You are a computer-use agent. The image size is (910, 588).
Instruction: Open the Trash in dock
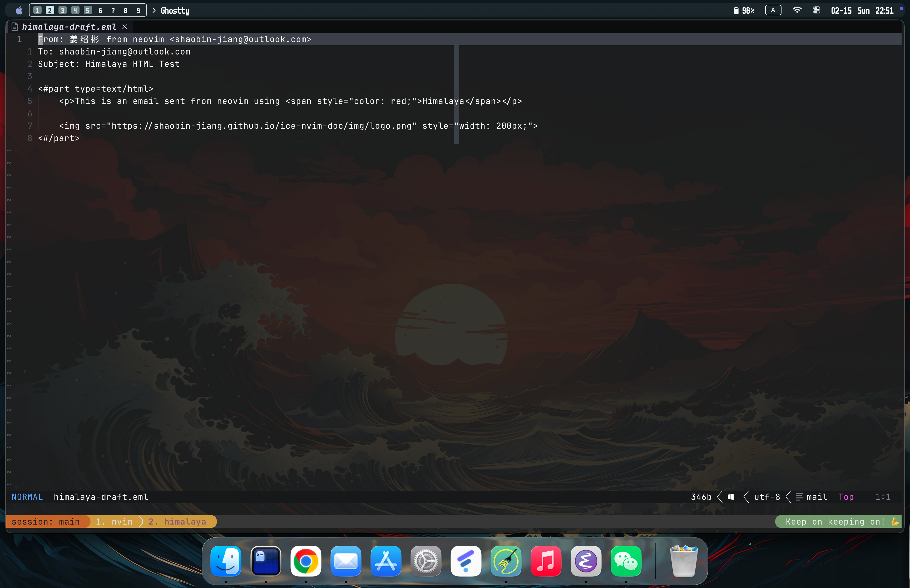coord(684,561)
